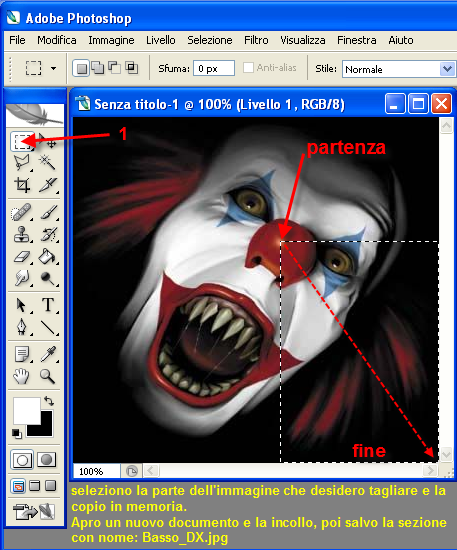Set Standard Screen mode
The image size is (457, 550).
point(18,486)
